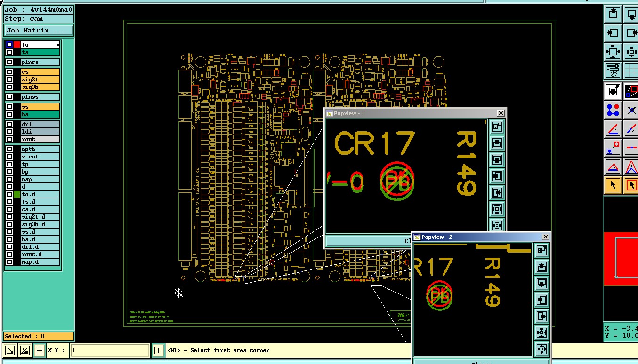Select the black circle with arrow feature tool

coord(613,91)
